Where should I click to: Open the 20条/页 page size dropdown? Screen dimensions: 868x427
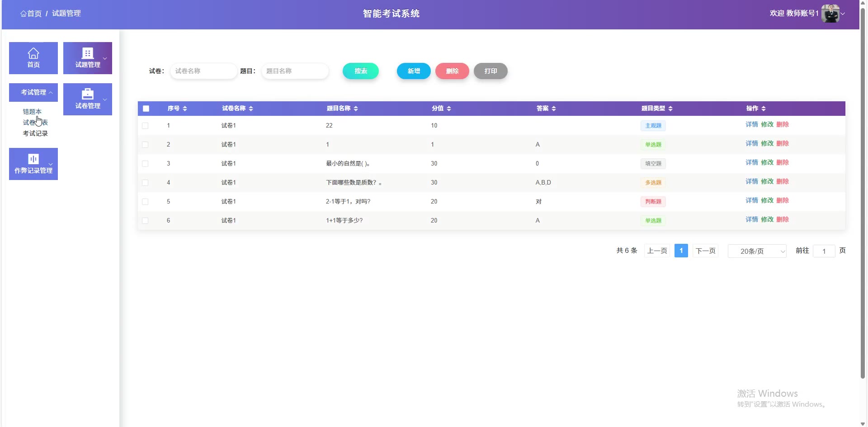(x=757, y=251)
